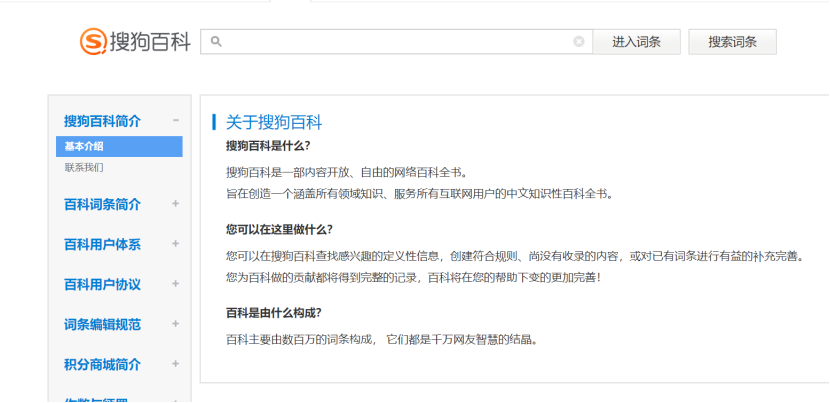
Task: Expand 百科词条简介 with its plus icon
Action: point(176,204)
